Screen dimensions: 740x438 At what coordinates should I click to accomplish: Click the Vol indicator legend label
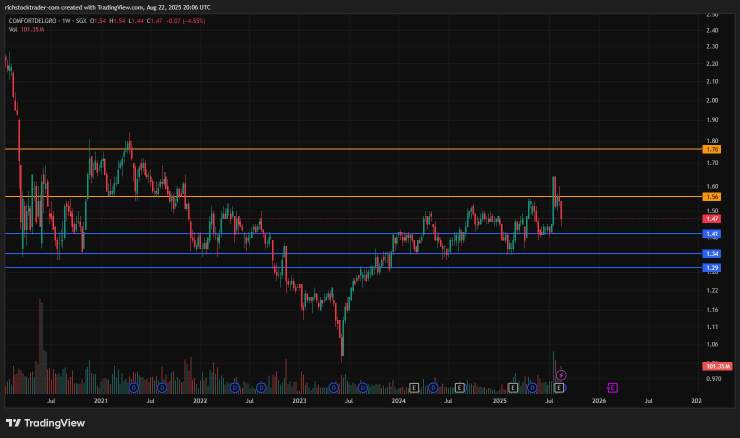tap(13, 29)
